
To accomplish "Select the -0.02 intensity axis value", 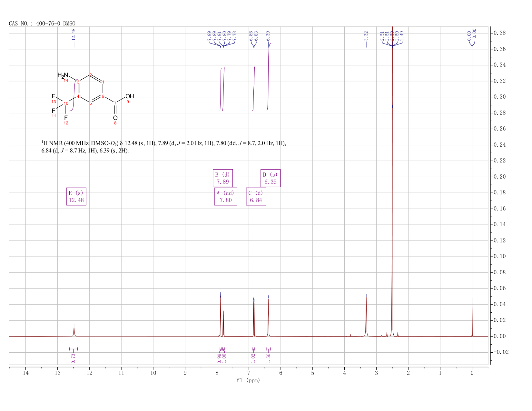I will 501,352.
